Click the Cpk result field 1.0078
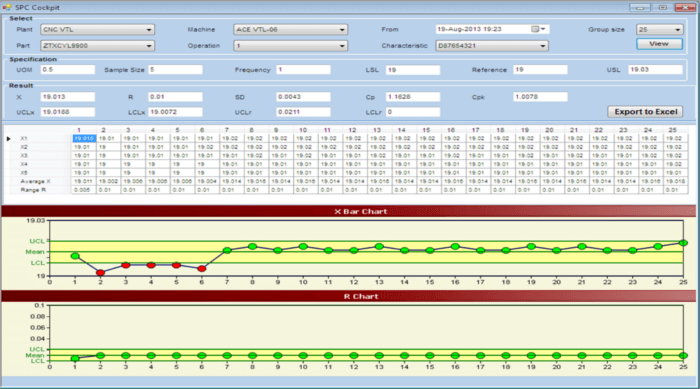 coord(540,97)
